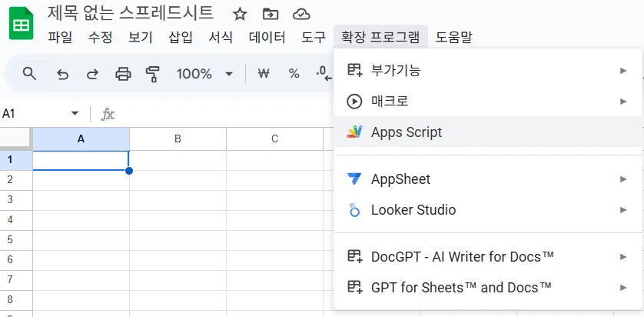
Task: Click the search magnifier in toolbar
Action: tap(29, 74)
